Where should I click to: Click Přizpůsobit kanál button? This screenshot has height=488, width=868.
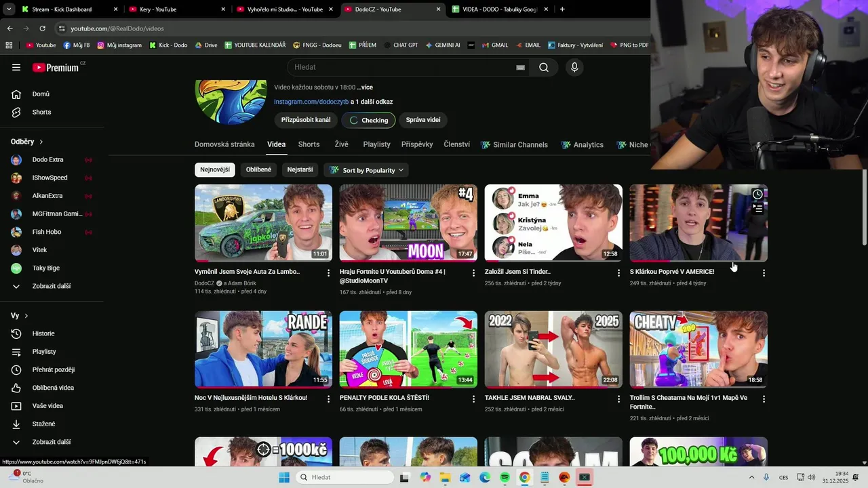coord(306,120)
